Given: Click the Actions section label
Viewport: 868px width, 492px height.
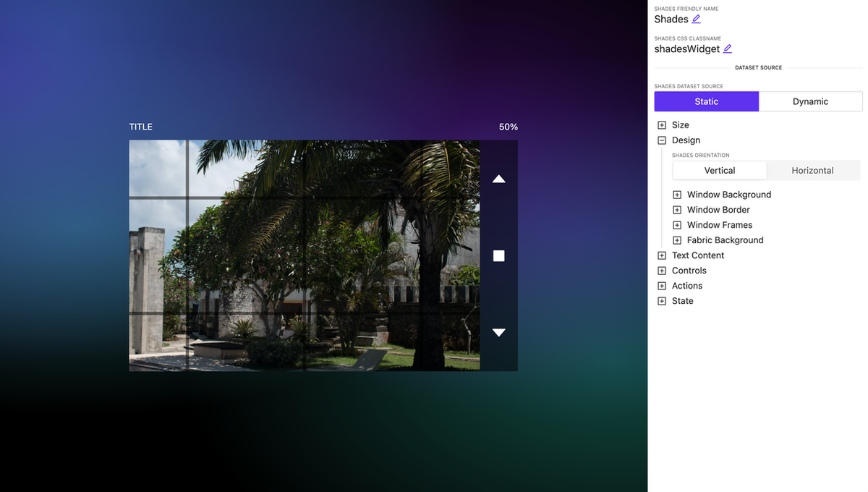Looking at the screenshot, I should coord(686,286).
